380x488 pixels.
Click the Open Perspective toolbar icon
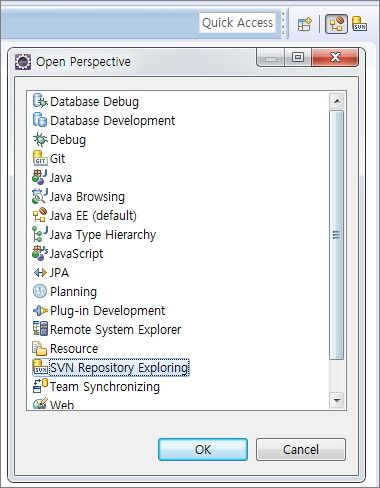point(305,24)
